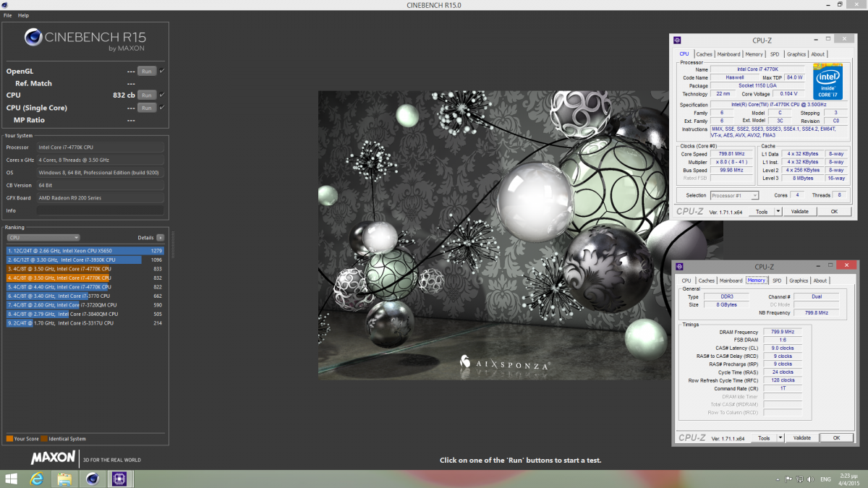Click the Intel Core i7 logo in CPU-Z

[x=827, y=81]
